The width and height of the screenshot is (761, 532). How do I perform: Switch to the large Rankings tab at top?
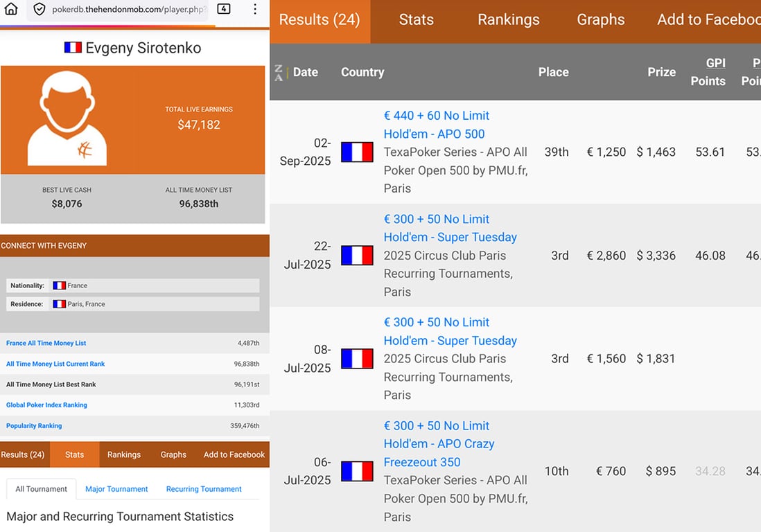pos(509,20)
